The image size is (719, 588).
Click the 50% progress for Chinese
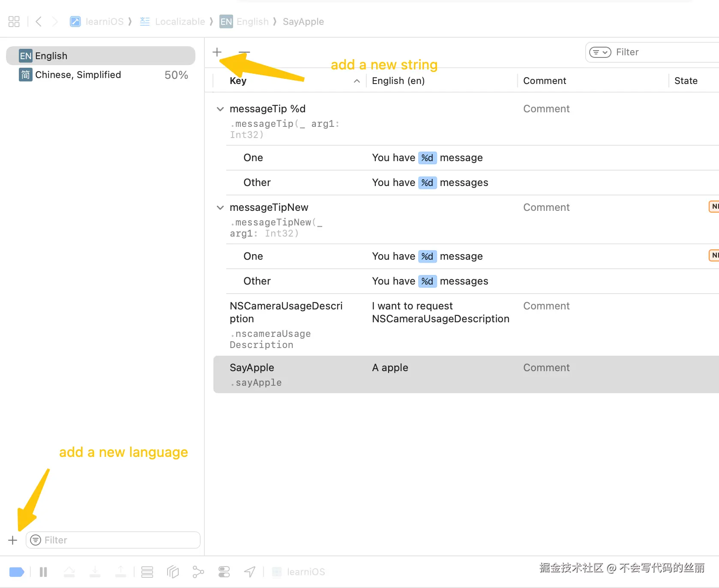(177, 75)
